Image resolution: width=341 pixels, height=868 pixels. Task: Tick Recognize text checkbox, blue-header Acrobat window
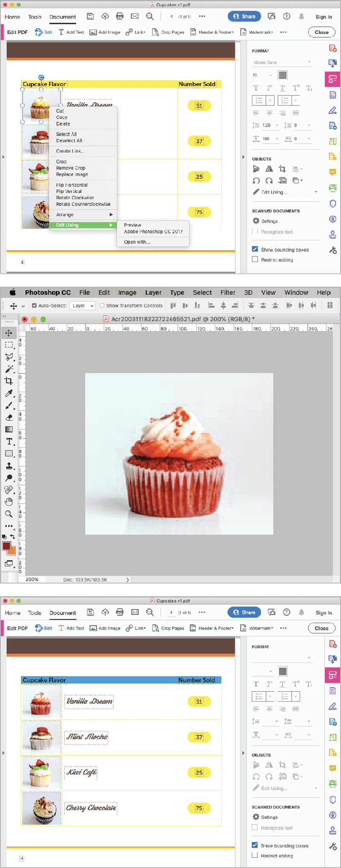click(255, 827)
